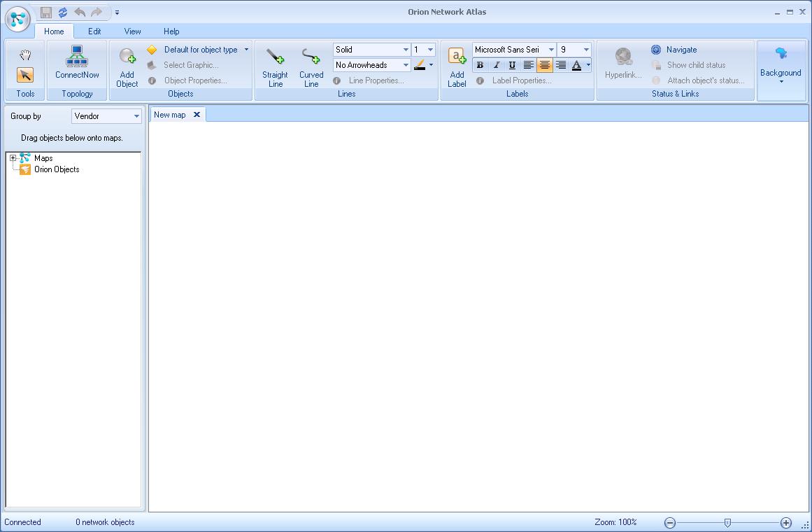
Task: Open the Orion Network Atlas application orb menu
Action: [x=17, y=19]
